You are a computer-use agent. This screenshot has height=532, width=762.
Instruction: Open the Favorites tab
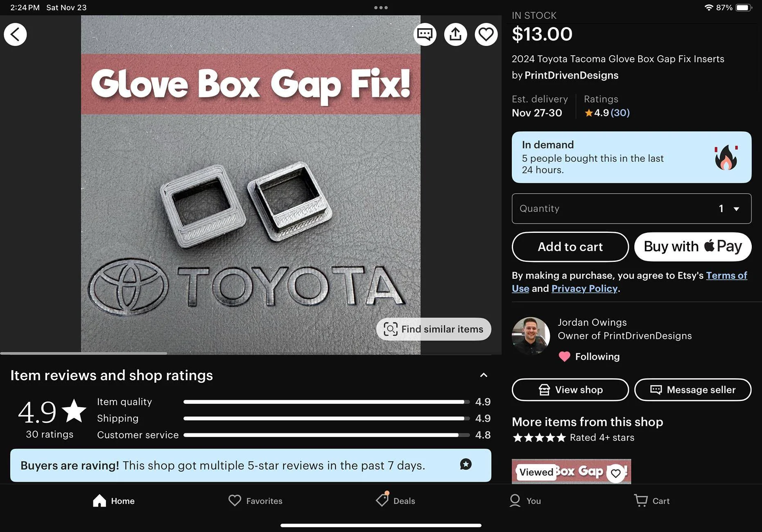pyautogui.click(x=256, y=501)
